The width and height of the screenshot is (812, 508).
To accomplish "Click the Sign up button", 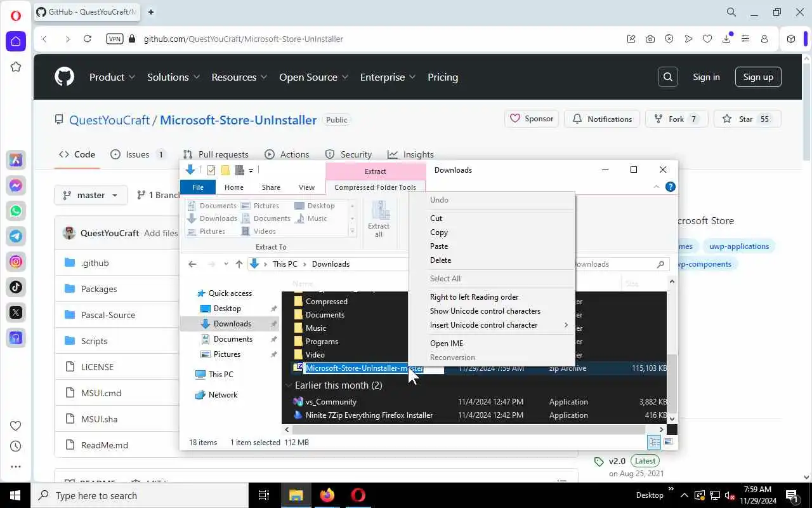I will click(x=758, y=77).
